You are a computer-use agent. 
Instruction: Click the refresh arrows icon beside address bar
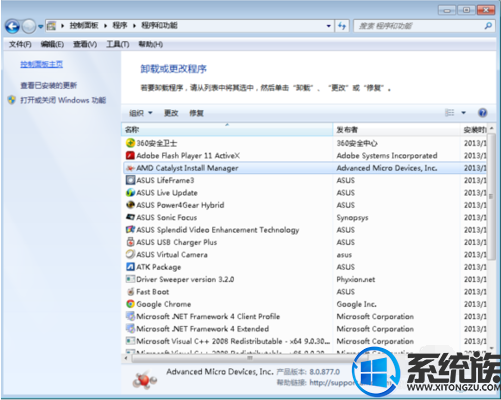tap(342, 26)
